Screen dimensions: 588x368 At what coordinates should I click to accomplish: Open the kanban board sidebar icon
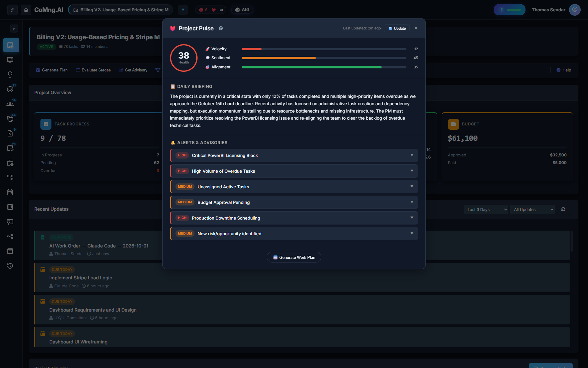(10, 207)
